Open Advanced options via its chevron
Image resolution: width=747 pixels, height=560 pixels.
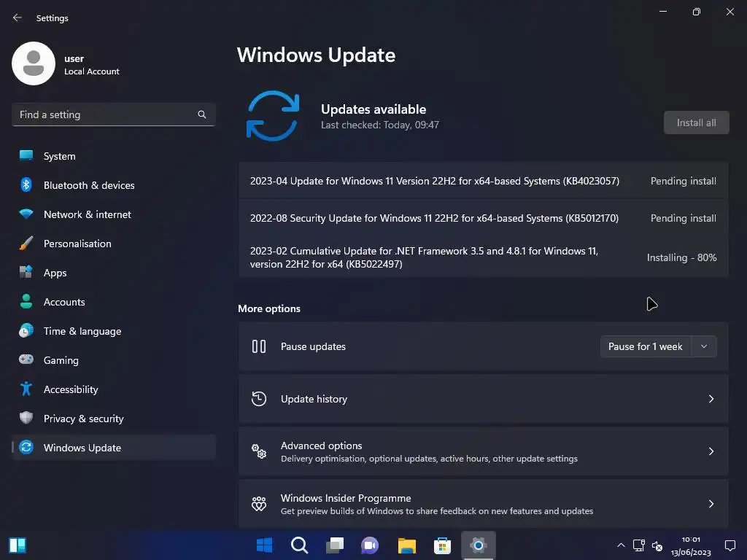711,451
